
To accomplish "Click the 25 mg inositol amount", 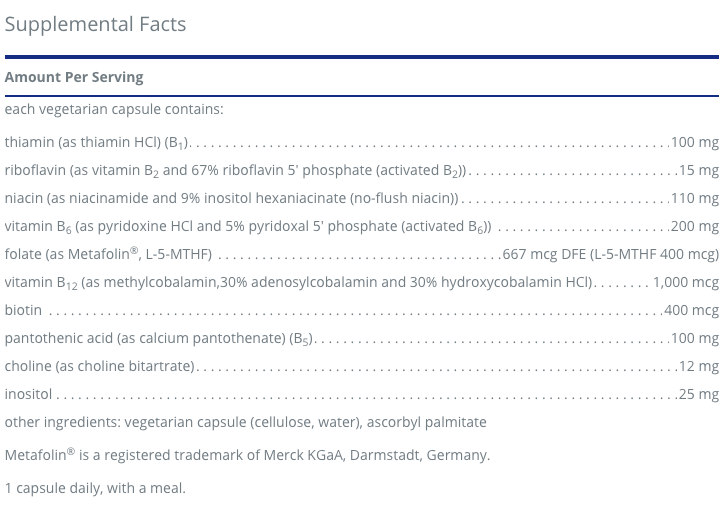I will coord(698,394).
